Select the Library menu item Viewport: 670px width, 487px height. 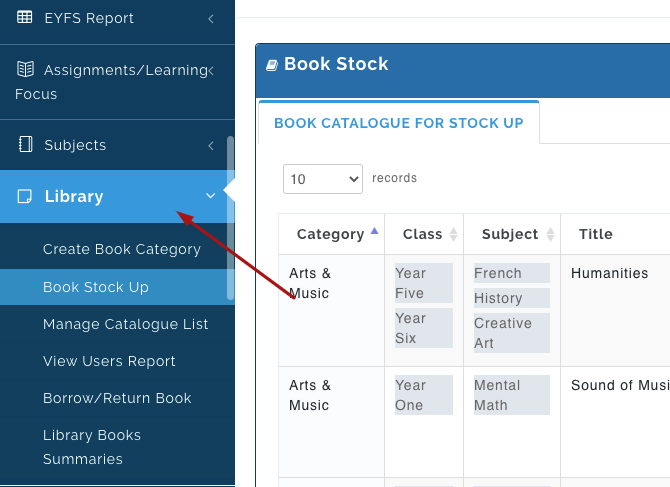(117, 196)
